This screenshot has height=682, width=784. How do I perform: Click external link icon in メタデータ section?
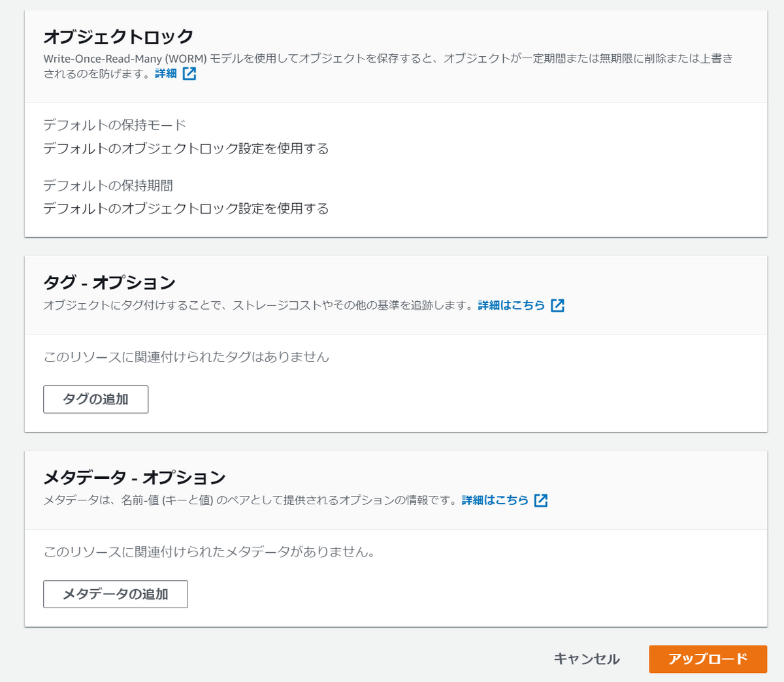point(541,500)
